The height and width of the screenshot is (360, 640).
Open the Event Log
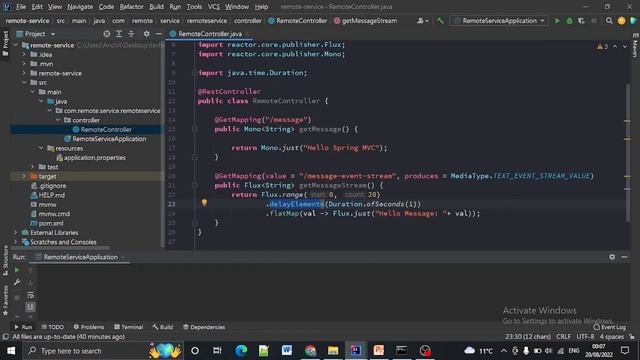pyautogui.click(x=609, y=327)
